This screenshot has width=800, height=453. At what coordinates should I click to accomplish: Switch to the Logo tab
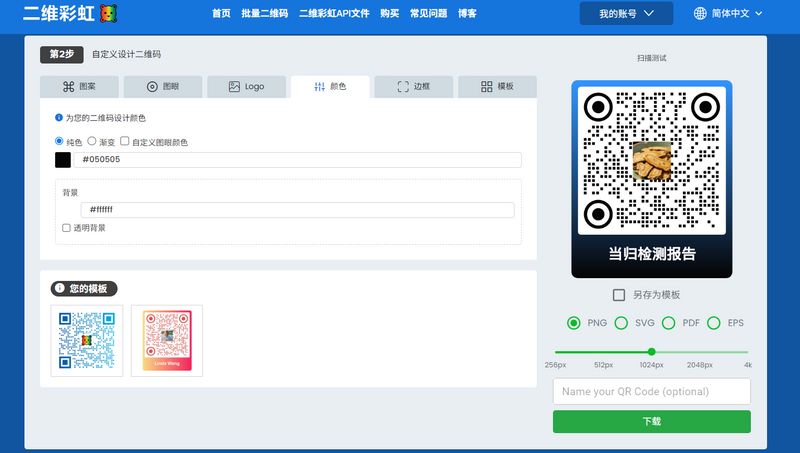(x=246, y=87)
